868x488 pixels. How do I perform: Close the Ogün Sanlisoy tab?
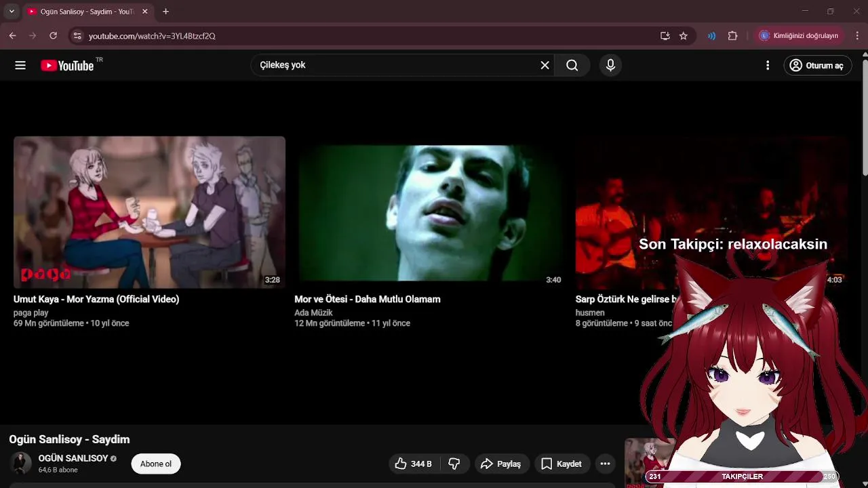point(144,12)
